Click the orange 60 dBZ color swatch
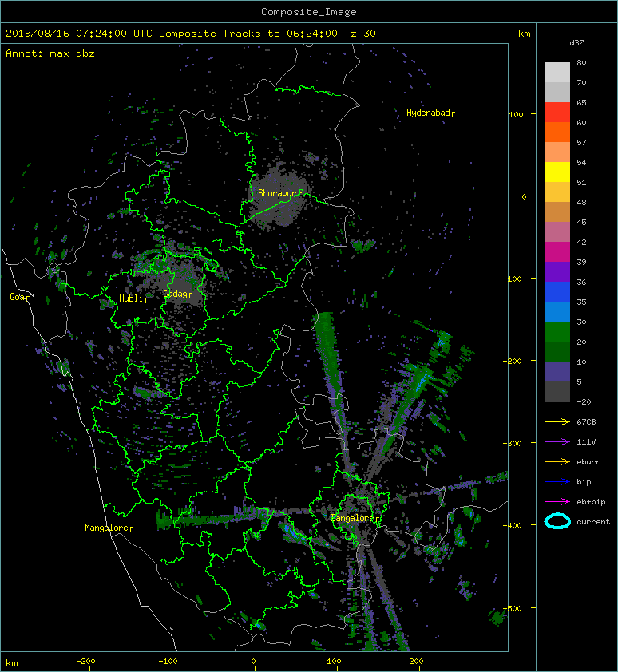Image resolution: width=618 pixels, height=672 pixels. pos(557,132)
